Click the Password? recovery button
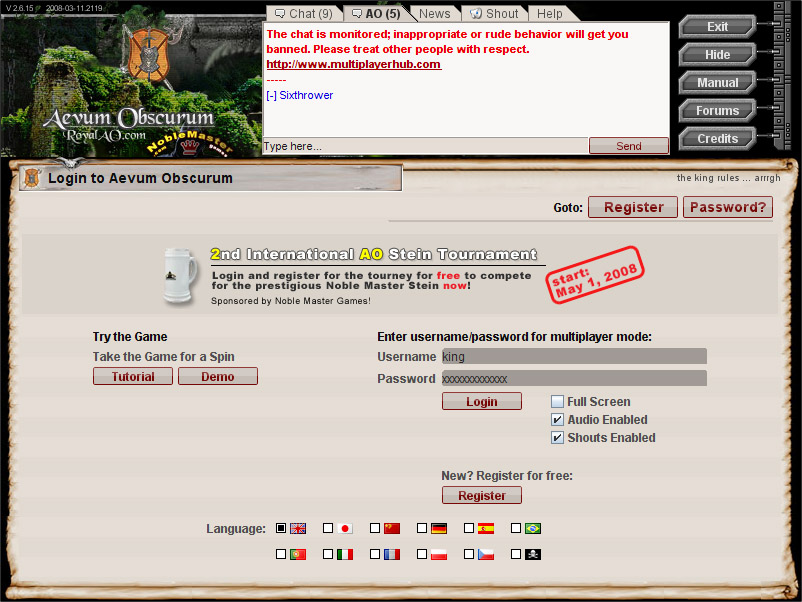Screen dimensions: 802x602 [728, 207]
